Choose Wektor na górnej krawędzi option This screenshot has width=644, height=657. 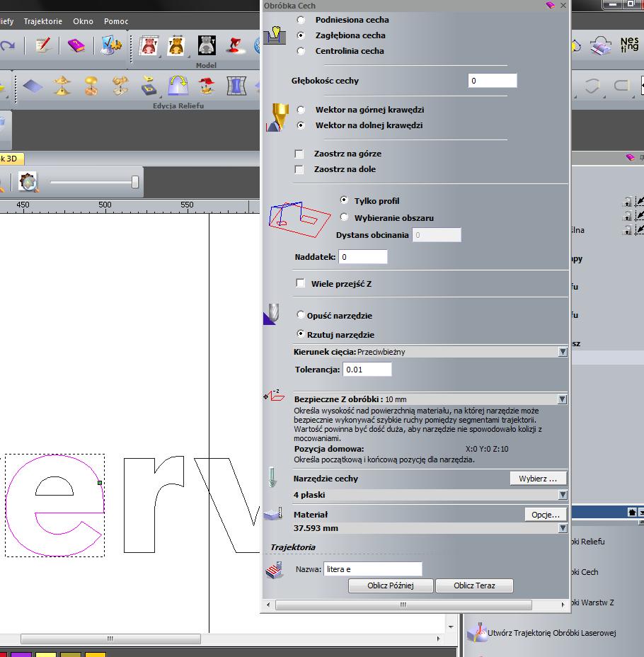(301, 110)
